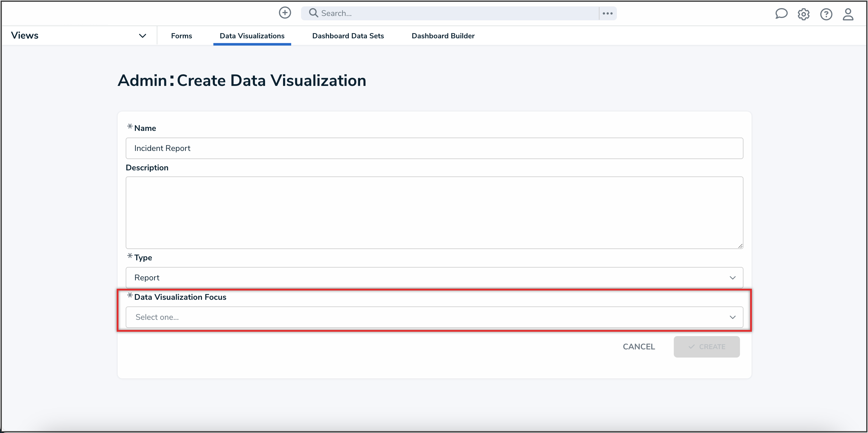Expand the Views selector chevron
This screenshot has height=433, width=868.
click(x=143, y=35)
